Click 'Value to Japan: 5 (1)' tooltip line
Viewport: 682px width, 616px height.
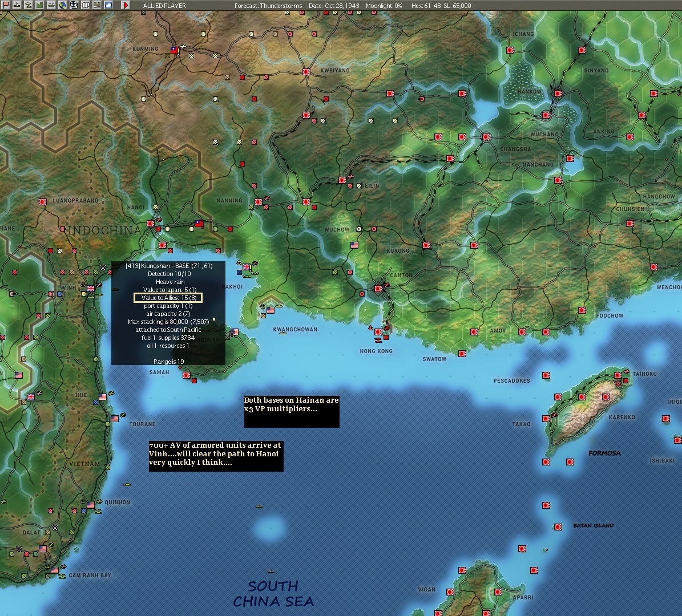170,290
